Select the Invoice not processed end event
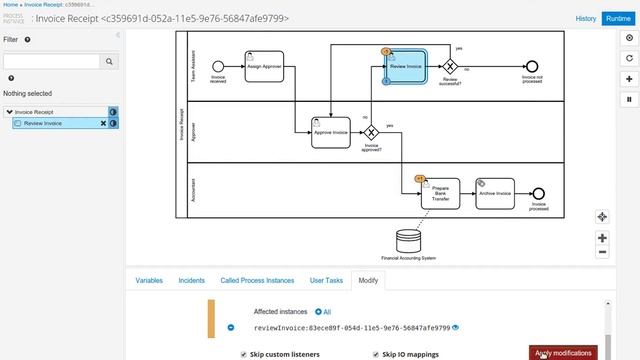640x360 pixels. [x=532, y=66]
